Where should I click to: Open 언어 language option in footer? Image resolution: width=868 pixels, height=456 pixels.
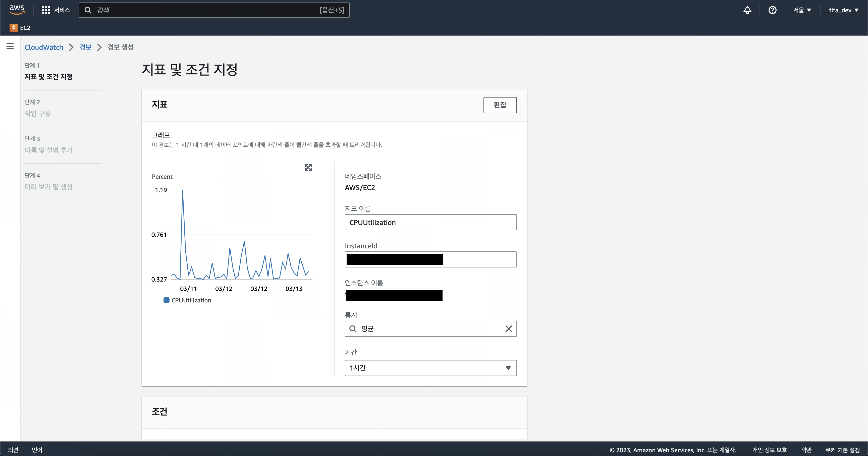(37, 450)
